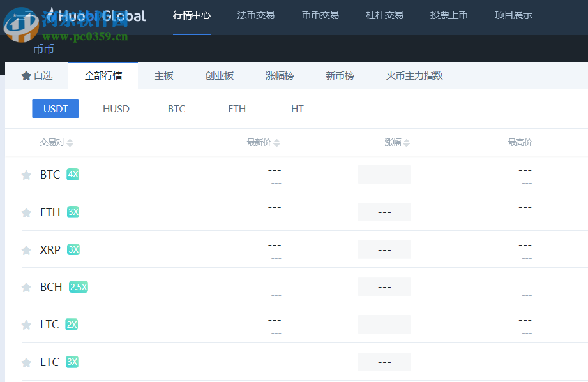Open the 最新价 column sort arrows
The width and height of the screenshot is (588, 382).
pyautogui.click(x=278, y=142)
